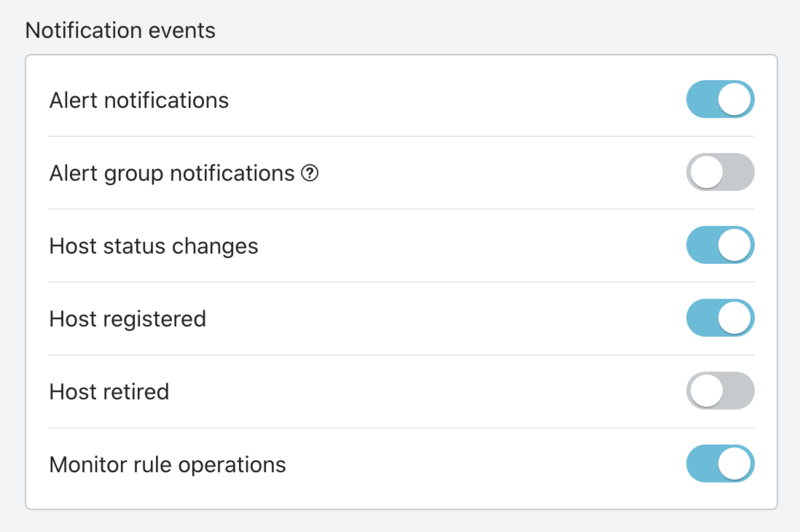Disable the Alert notifications toggle
This screenshot has height=532, width=800.
[x=720, y=99]
